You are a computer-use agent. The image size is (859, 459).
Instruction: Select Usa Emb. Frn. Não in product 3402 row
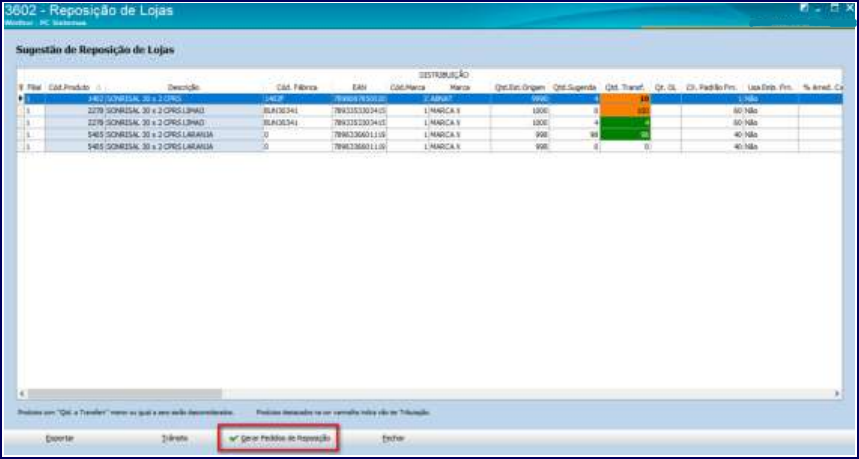[x=771, y=99]
